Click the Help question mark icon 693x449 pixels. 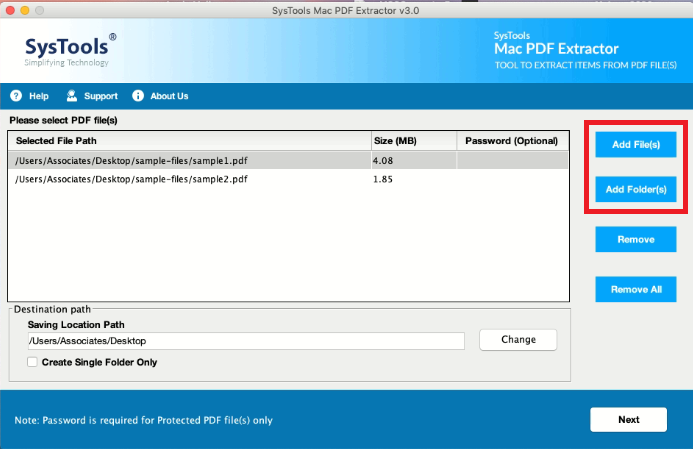(x=16, y=96)
